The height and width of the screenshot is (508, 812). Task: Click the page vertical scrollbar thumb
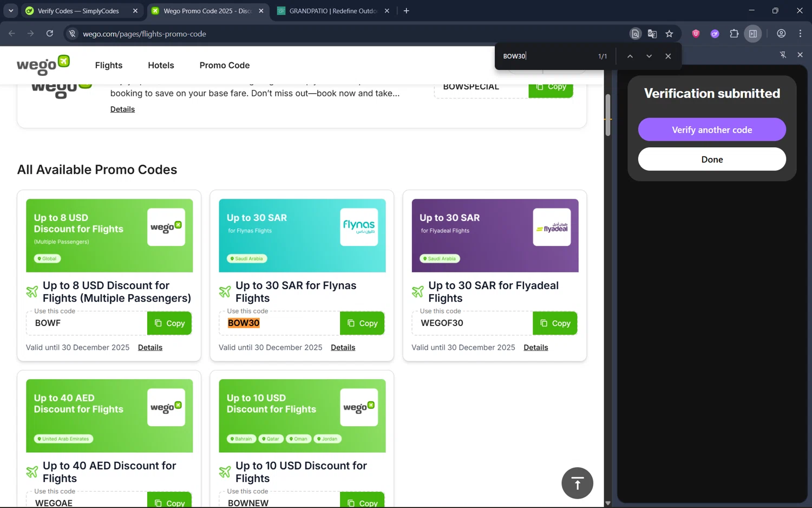608,115
